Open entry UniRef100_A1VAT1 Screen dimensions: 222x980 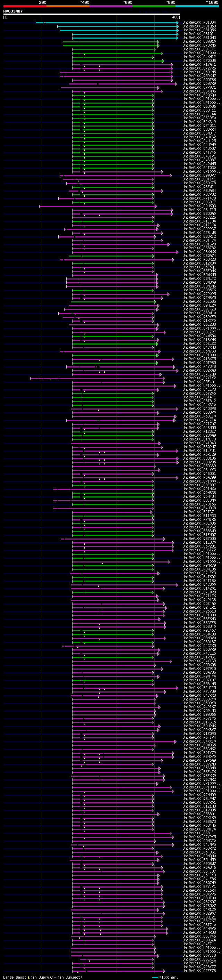pyautogui.click(x=199, y=65)
